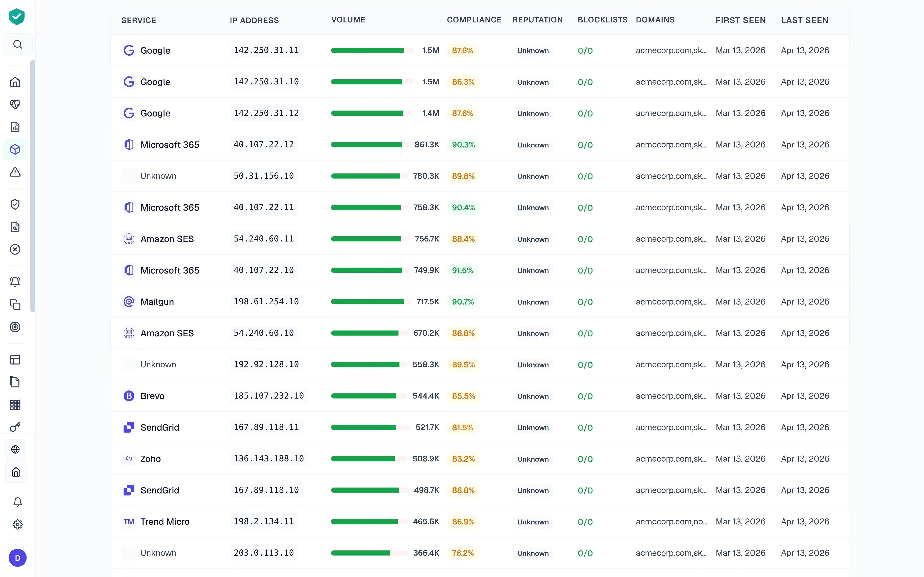Open the search panel
This screenshot has height=577, width=924.
[18, 44]
